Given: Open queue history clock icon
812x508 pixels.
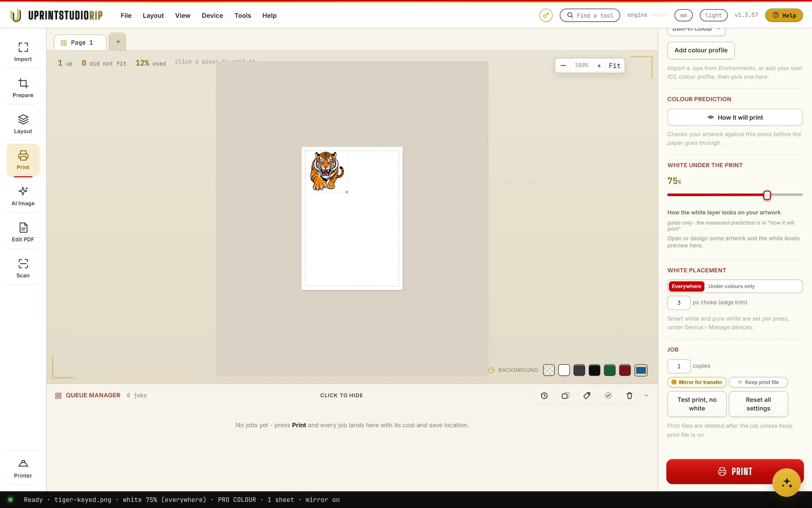Looking at the screenshot, I should click(x=544, y=396).
